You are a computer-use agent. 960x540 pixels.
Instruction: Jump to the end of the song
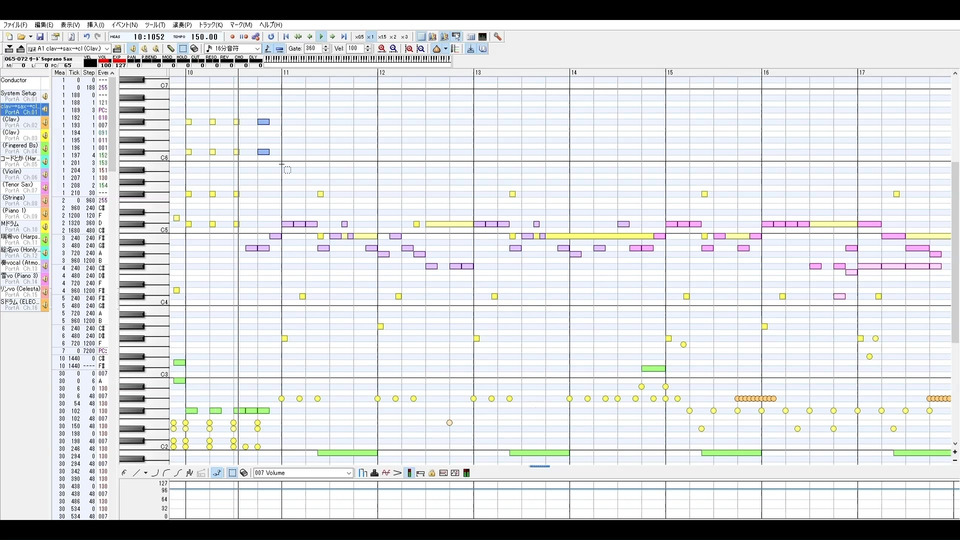point(344,37)
